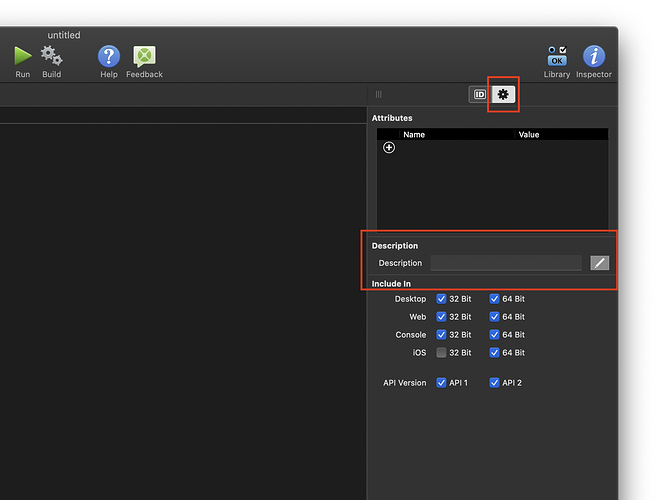Uncheck Web 64 Bit
Screen dimensions: 658x500
point(494,317)
